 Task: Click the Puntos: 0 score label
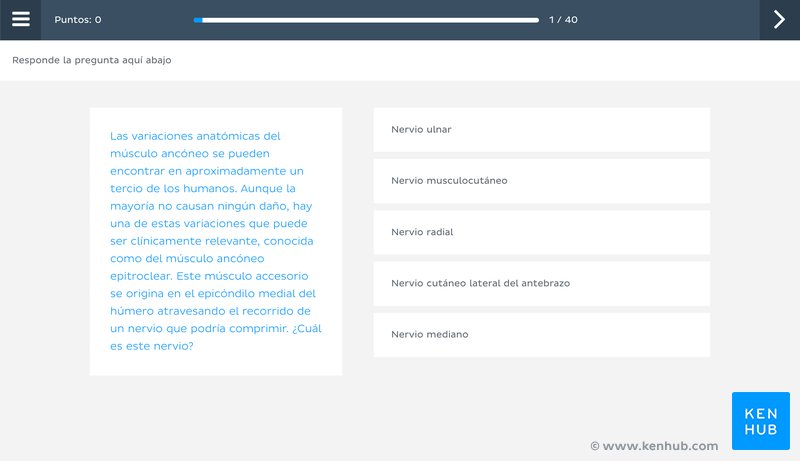coord(78,20)
